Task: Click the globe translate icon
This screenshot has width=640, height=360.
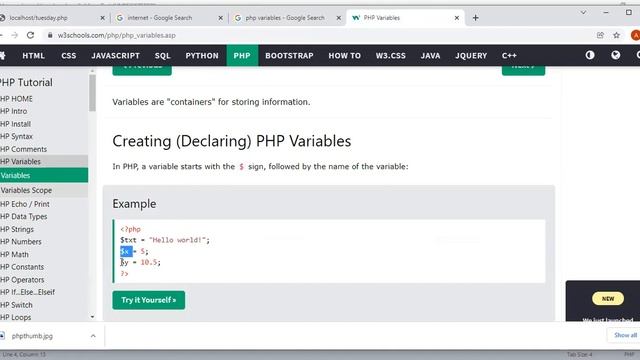Action: pos(616,55)
